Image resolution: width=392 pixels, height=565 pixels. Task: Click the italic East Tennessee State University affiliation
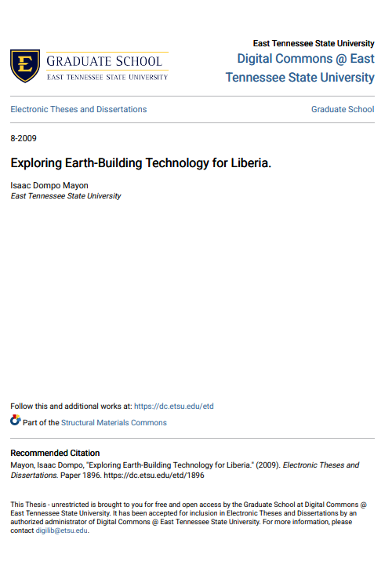(x=66, y=196)
